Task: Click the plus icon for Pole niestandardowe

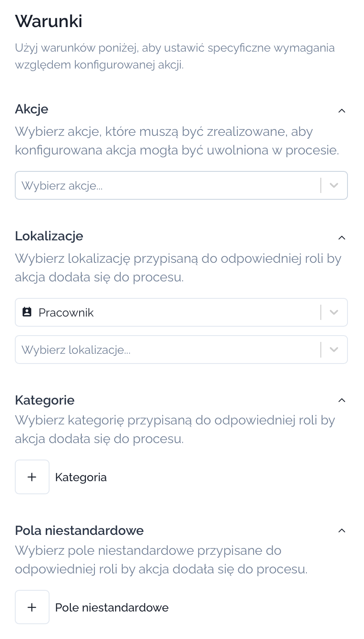Action: point(32,607)
